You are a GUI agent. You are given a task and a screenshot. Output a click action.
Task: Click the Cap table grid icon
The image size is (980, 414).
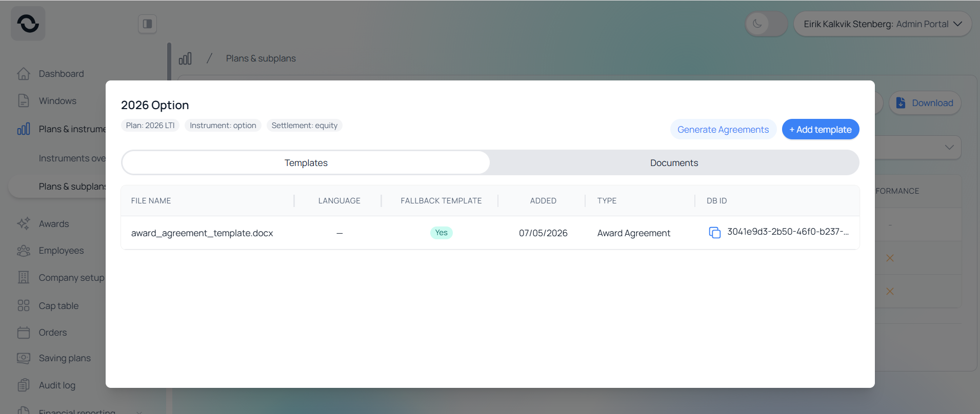click(x=24, y=305)
